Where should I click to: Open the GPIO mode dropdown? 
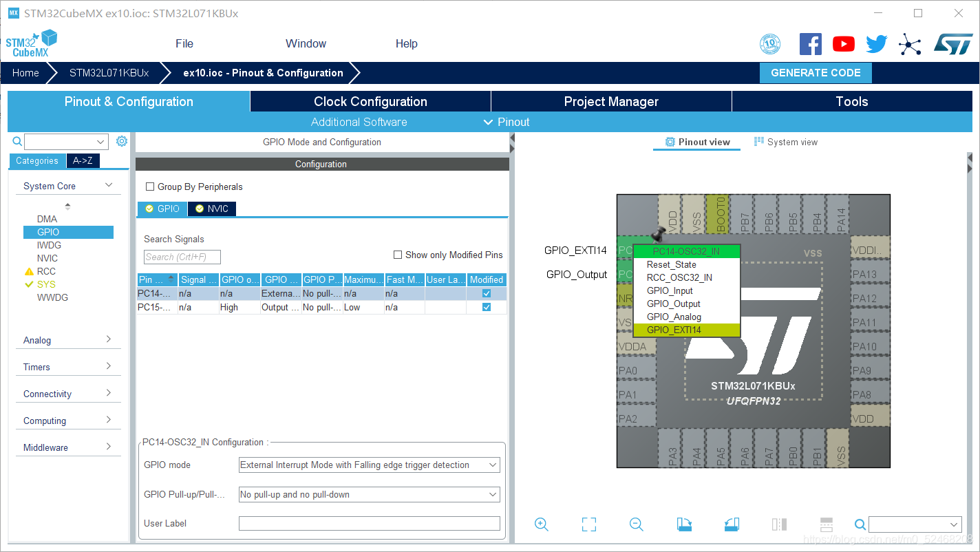369,465
